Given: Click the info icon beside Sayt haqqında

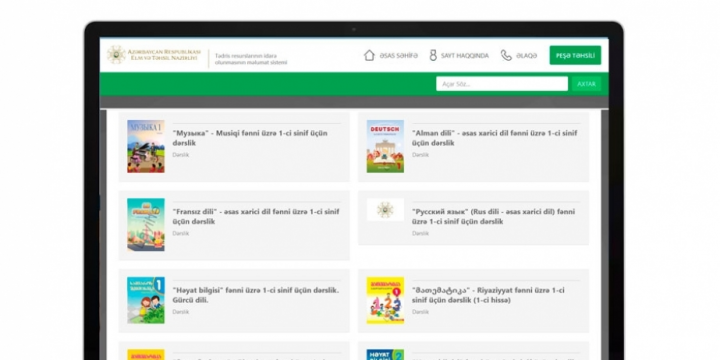Looking at the screenshot, I should (433, 56).
